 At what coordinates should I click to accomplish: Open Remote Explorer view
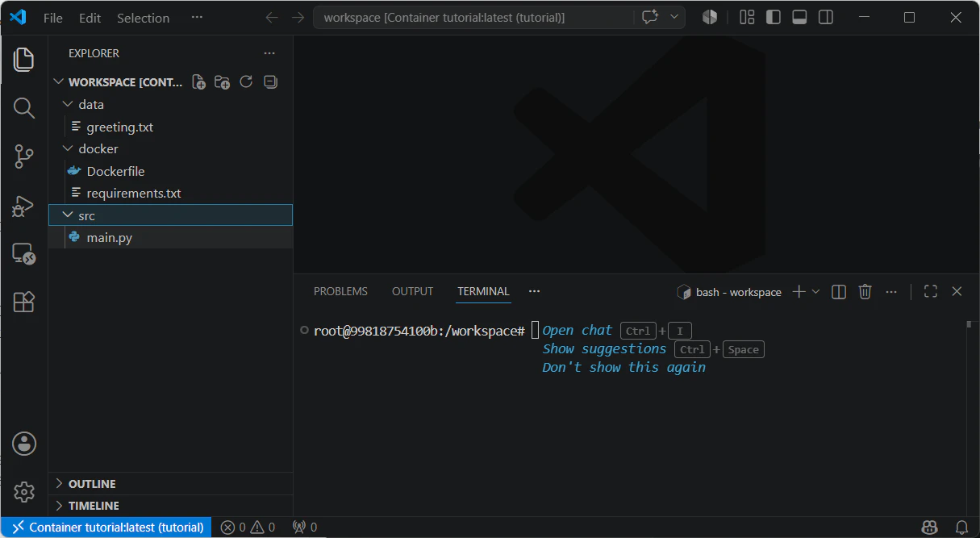[24, 254]
